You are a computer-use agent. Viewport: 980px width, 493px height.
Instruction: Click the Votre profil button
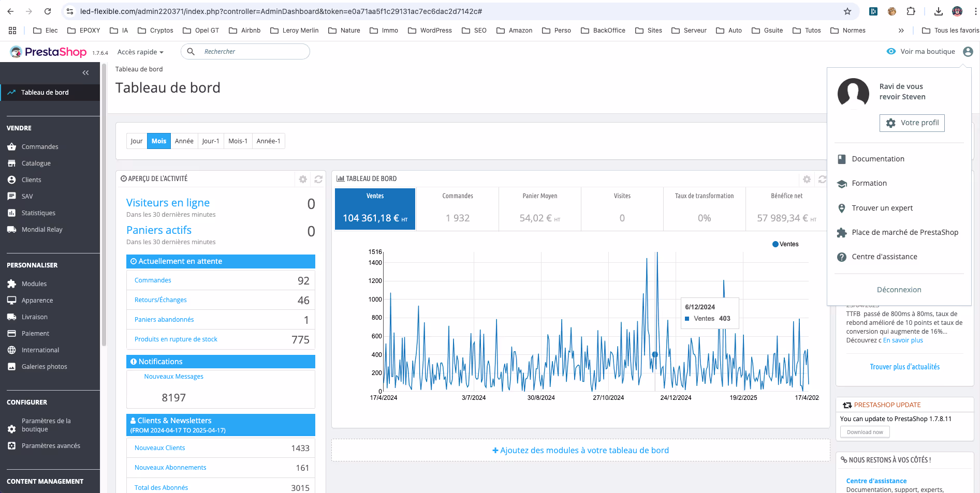(x=912, y=123)
